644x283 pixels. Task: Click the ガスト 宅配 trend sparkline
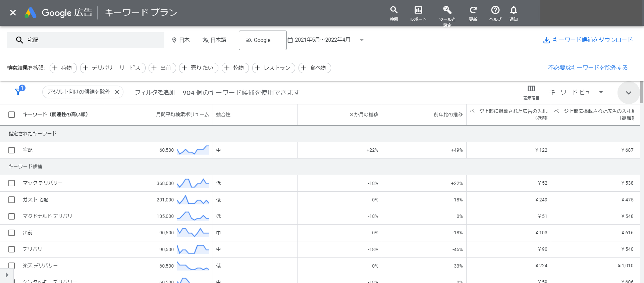(193, 200)
